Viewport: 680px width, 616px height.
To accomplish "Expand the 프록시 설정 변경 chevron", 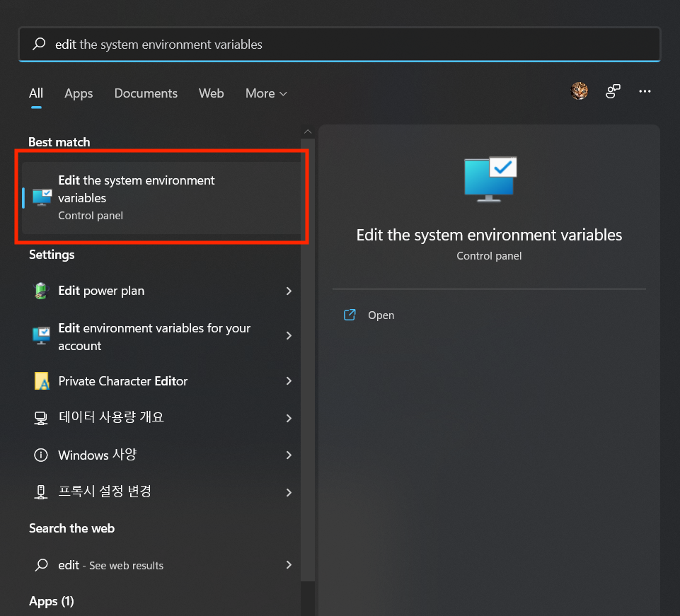I will [289, 492].
